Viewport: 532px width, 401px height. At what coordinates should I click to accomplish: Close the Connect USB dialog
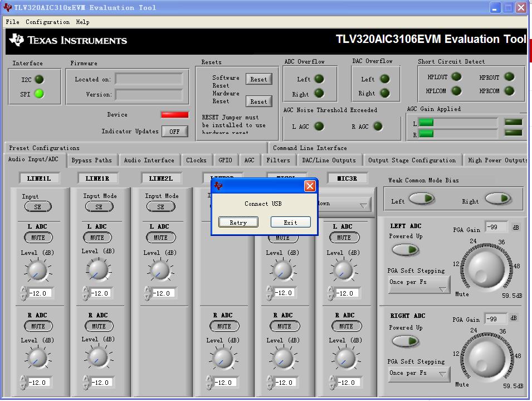[x=310, y=186]
